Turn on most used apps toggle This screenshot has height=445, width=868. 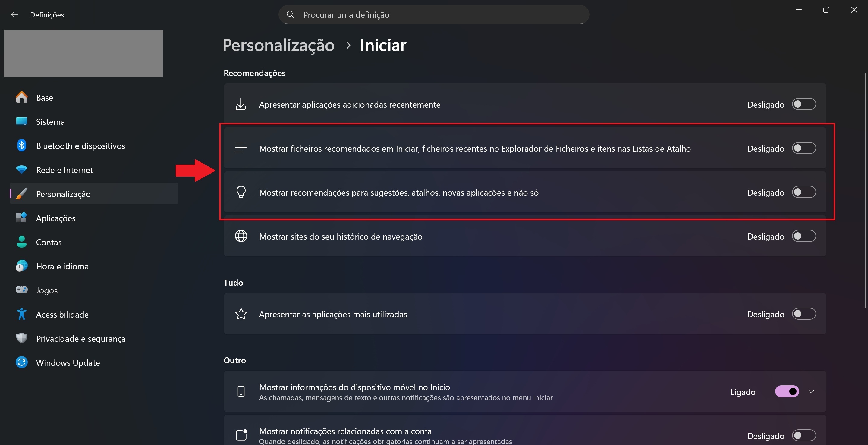pos(804,314)
